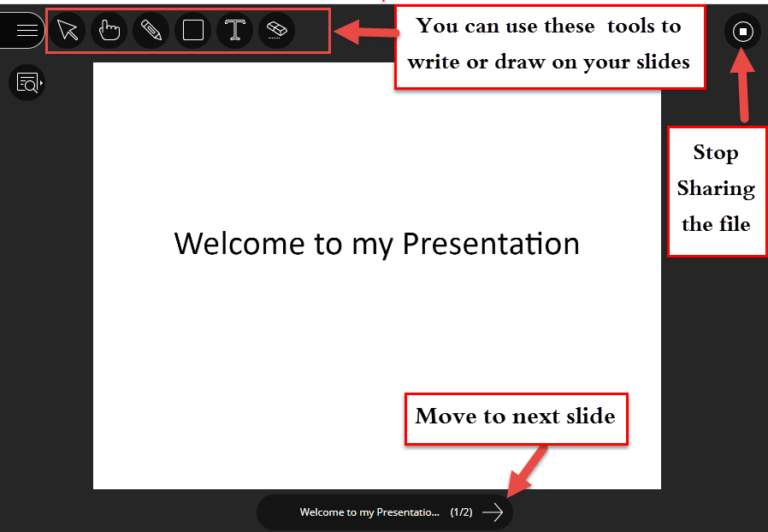
Task: Click the 'Welcome to my Presentation' heading text
Action: click(376, 244)
